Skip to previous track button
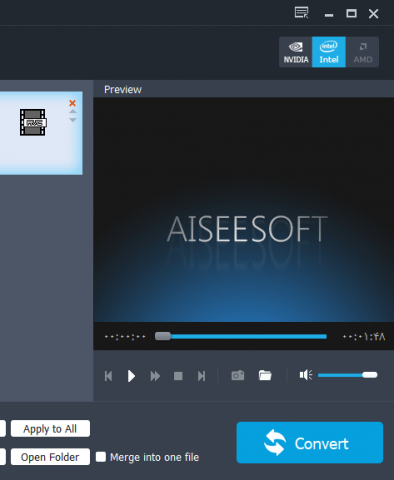394x480 pixels. 108,376
